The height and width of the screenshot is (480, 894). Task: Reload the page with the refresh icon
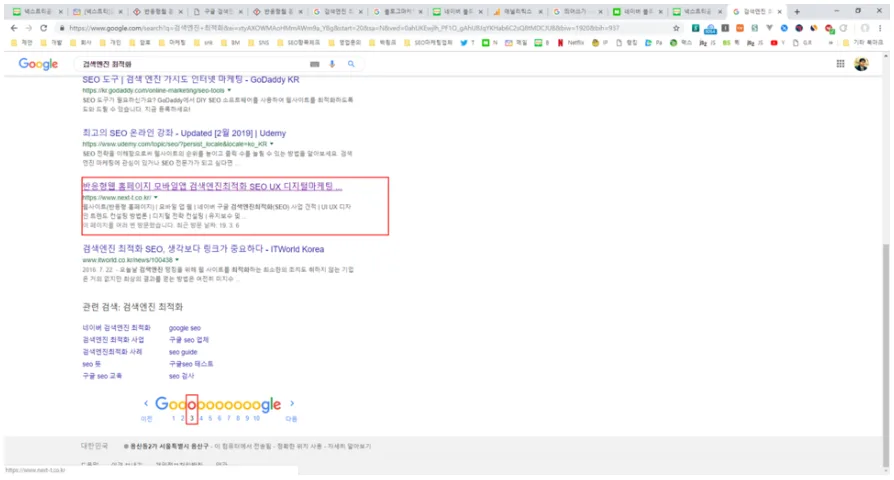[44, 28]
